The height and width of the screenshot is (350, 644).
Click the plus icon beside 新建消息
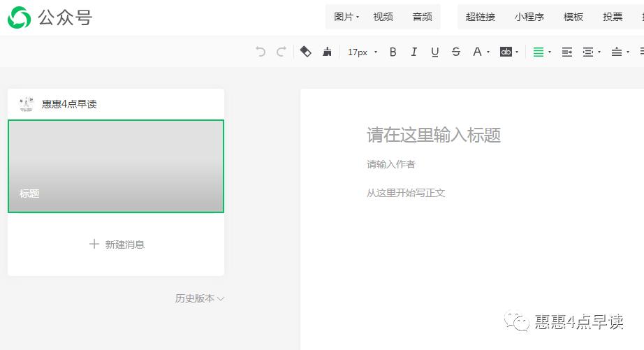click(94, 244)
